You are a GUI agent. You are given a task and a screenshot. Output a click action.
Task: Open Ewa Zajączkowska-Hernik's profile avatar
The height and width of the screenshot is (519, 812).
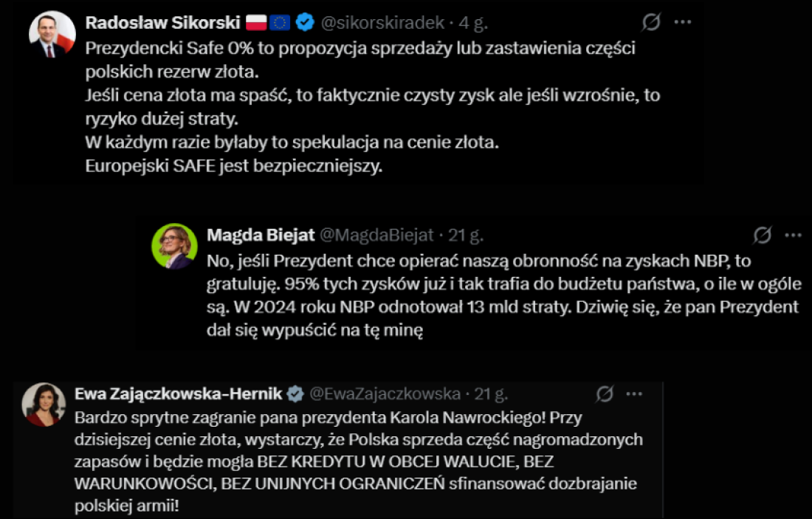click(44, 405)
